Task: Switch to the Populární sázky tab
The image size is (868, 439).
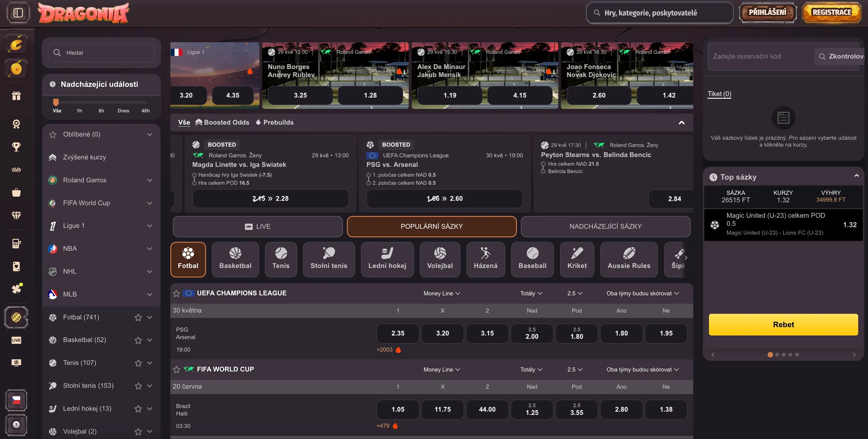Action: click(x=432, y=226)
